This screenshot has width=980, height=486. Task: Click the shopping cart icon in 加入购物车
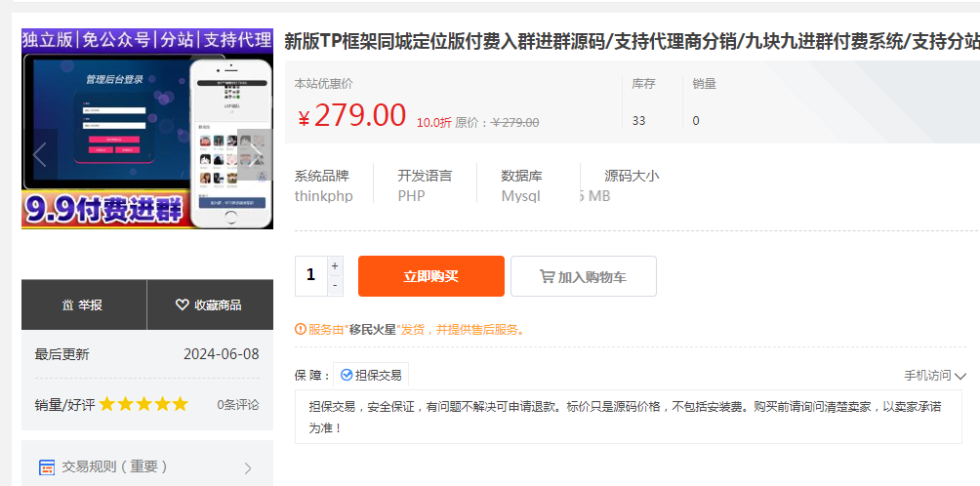(x=548, y=277)
